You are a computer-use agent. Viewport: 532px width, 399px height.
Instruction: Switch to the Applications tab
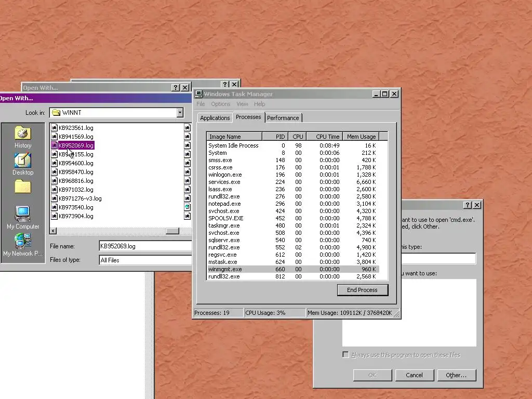tap(215, 118)
